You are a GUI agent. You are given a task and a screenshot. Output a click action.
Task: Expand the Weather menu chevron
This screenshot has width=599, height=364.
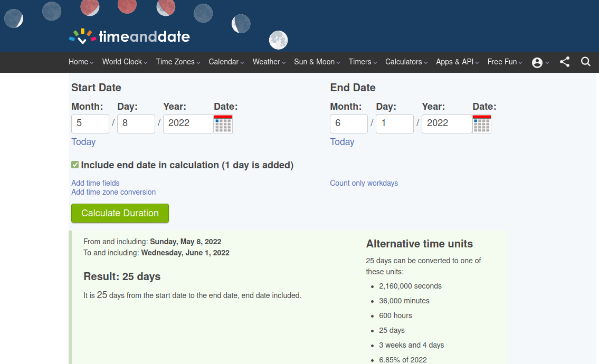tap(284, 63)
